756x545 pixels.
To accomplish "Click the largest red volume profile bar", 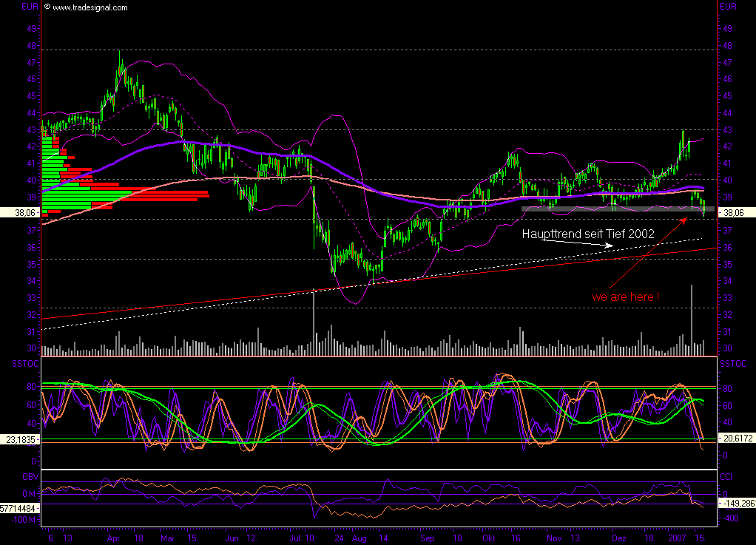I will 170,194.
